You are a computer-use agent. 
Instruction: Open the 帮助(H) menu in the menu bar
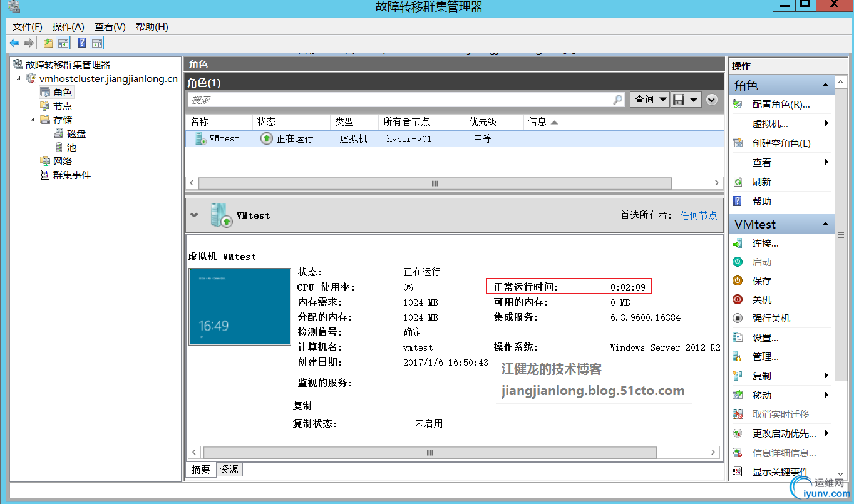[152, 26]
